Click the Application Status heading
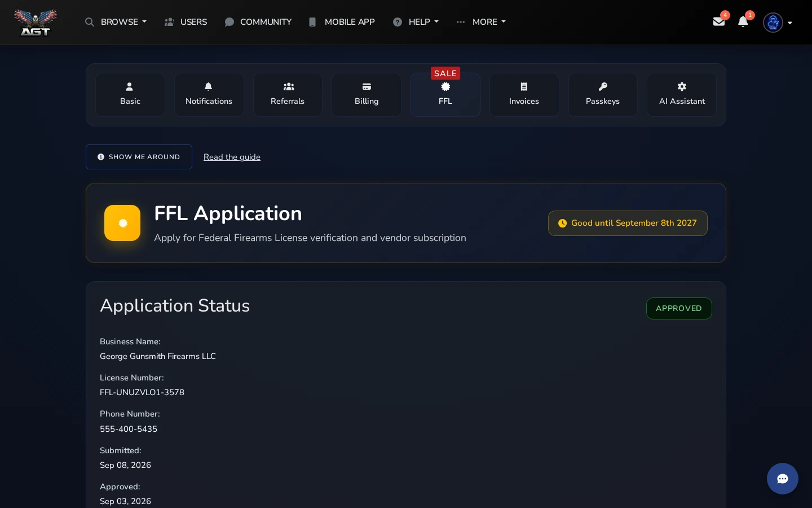 175,305
